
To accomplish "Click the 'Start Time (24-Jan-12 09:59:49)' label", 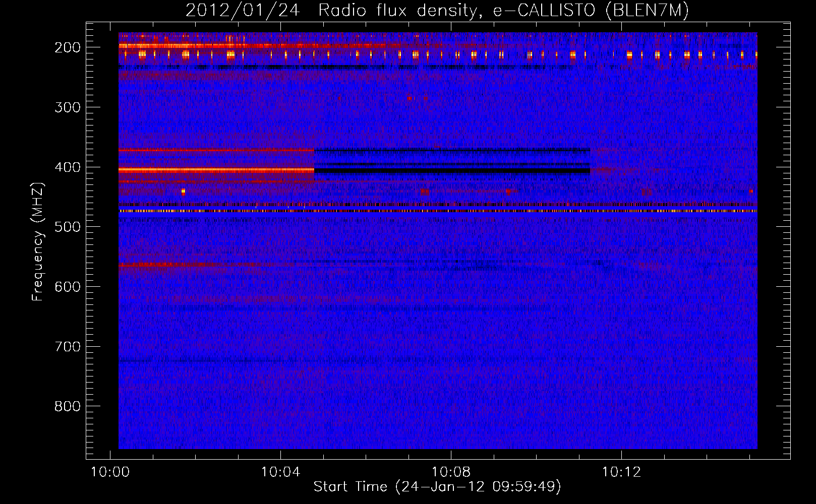I will pyautogui.click(x=437, y=487).
